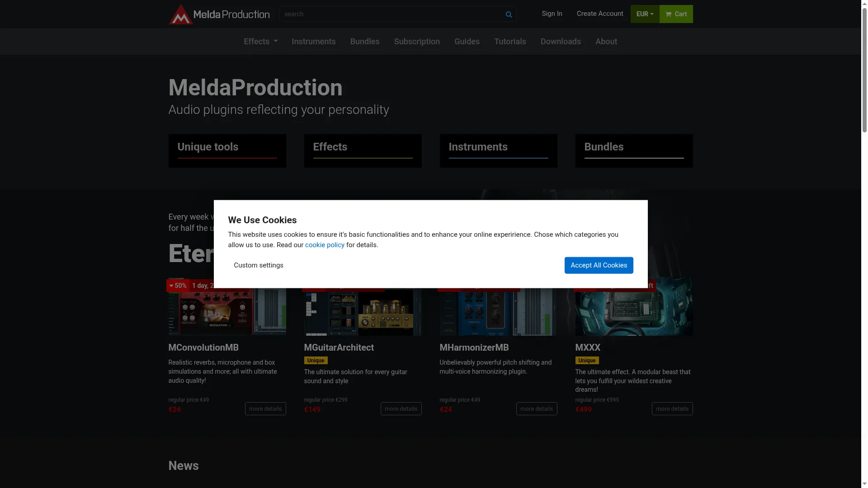This screenshot has width=868, height=488.
Task: Open the MHarmonizerMB product thumbnail
Action: tap(498, 312)
